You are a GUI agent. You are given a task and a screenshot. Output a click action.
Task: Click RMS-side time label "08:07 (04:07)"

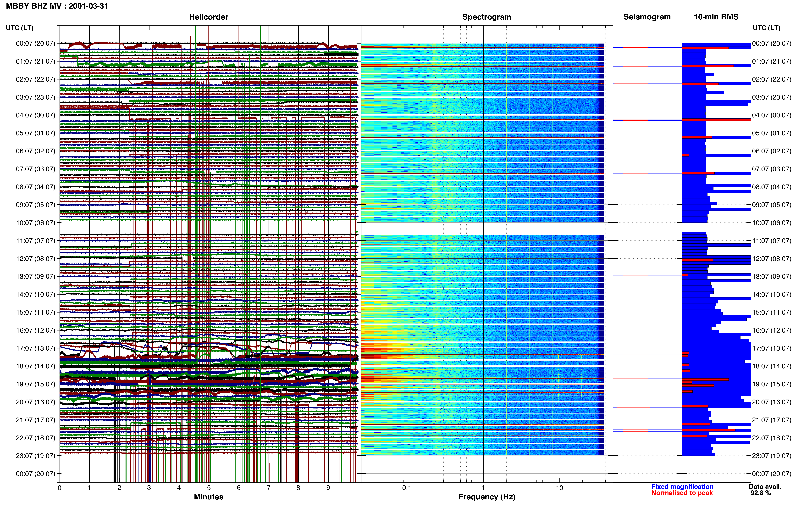point(772,187)
